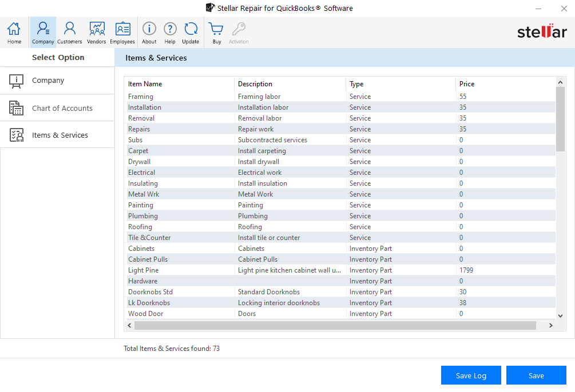Click the vertical scrollbar up arrow
Image resolution: width=575 pixels, height=392 pixels.
point(560,82)
